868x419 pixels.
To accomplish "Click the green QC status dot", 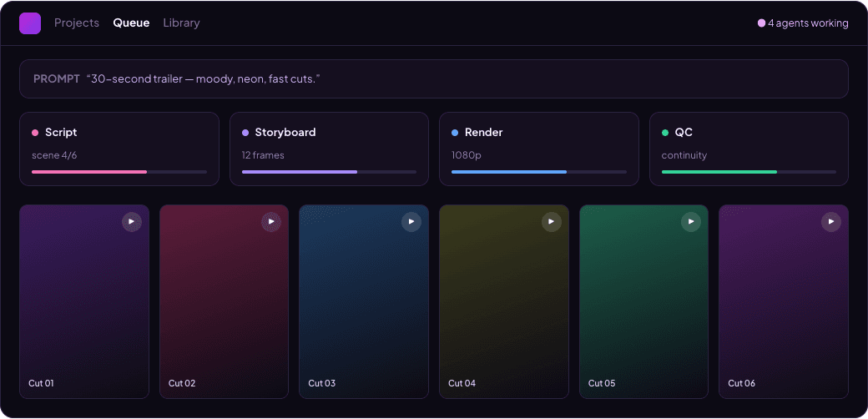I will pos(665,133).
